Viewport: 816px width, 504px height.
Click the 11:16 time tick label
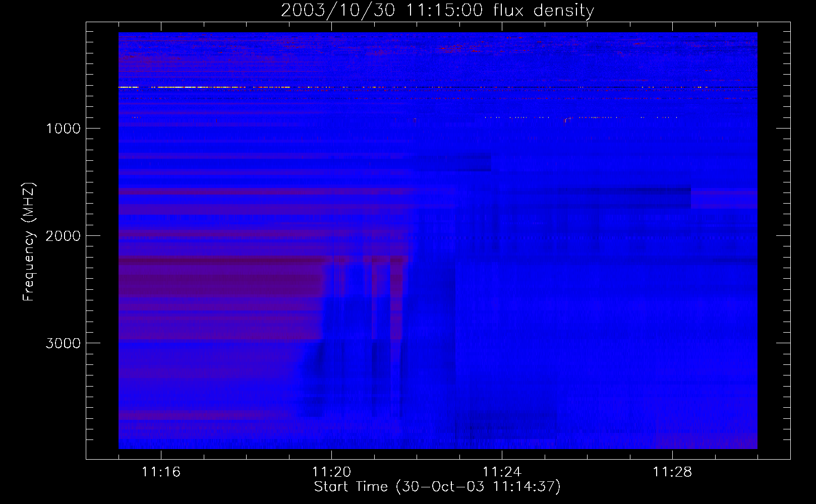pos(161,472)
